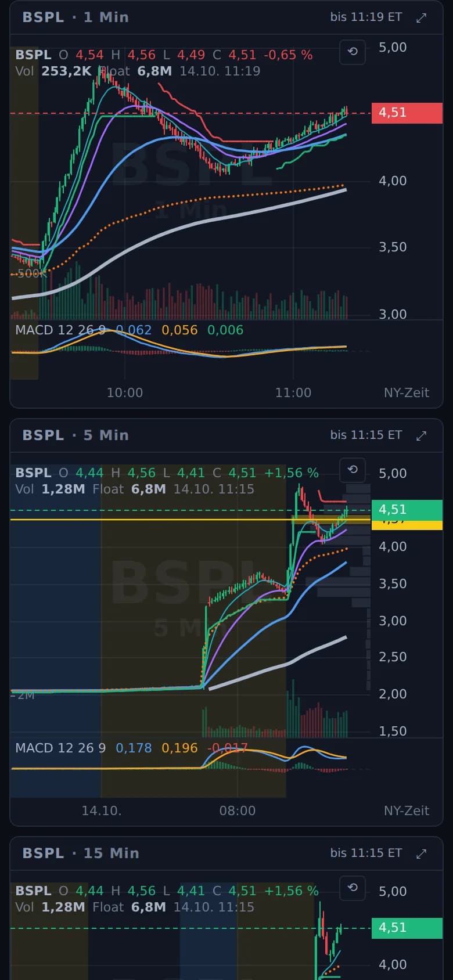Select the BSPL · 5 Min title
This screenshot has height=980, width=453.
[75, 435]
